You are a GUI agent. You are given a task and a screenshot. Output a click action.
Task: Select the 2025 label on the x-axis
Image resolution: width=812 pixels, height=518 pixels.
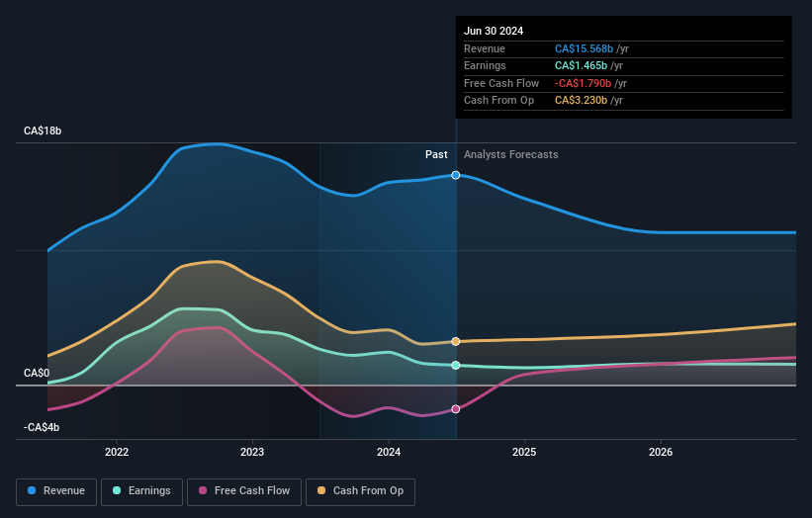(524, 453)
